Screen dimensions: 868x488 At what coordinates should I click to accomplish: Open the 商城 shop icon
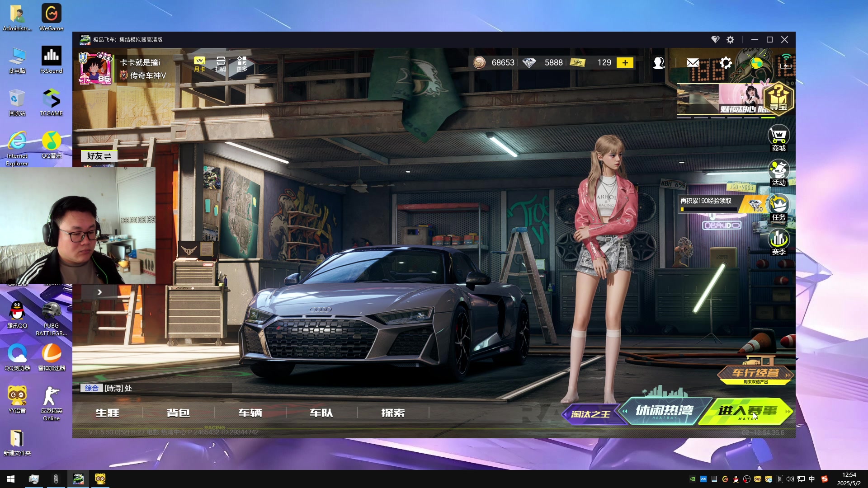(x=778, y=139)
